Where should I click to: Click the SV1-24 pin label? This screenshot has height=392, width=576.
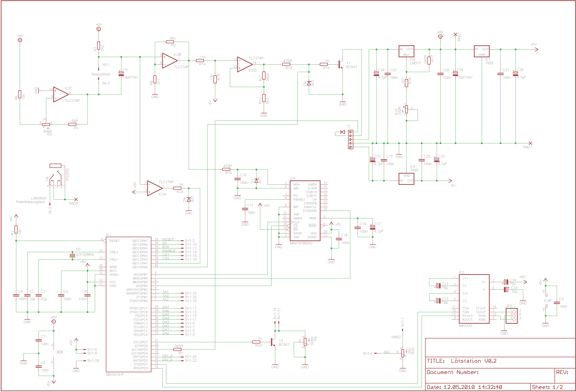pyautogui.click(x=93, y=360)
